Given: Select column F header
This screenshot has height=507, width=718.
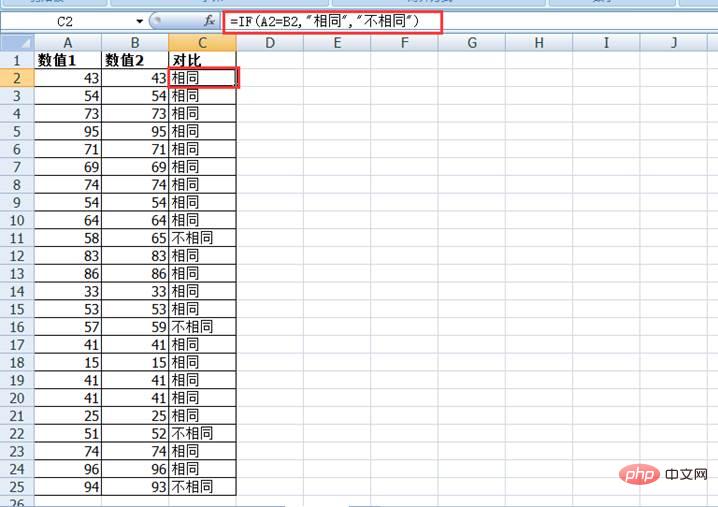Looking at the screenshot, I should pyautogui.click(x=404, y=43).
